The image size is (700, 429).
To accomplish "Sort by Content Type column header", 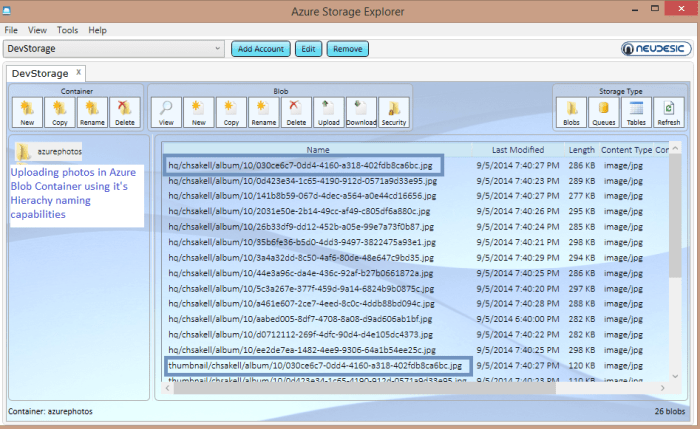I will (x=626, y=150).
